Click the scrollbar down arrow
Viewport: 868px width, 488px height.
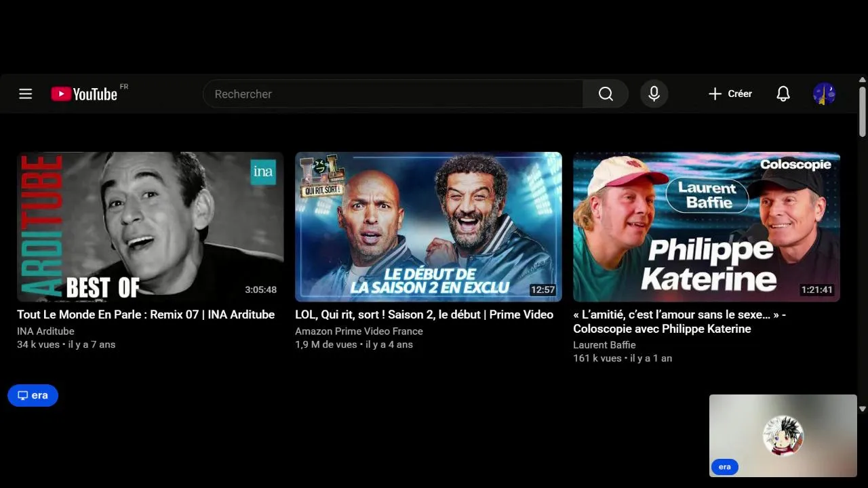point(863,409)
